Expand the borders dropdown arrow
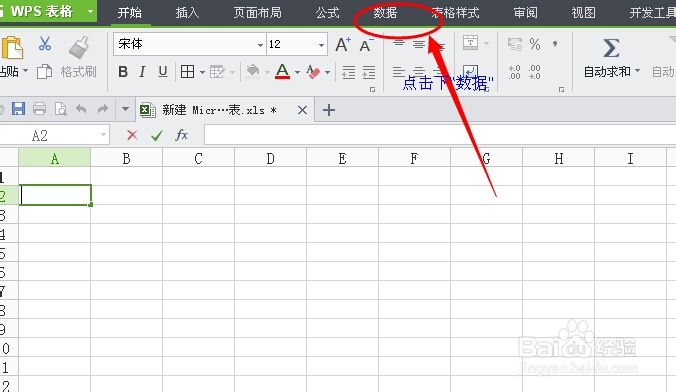Image resolution: width=676 pixels, height=392 pixels. (202, 72)
